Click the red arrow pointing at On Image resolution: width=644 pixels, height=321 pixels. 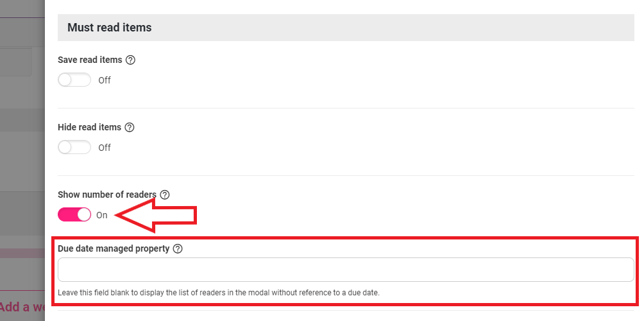tap(156, 215)
